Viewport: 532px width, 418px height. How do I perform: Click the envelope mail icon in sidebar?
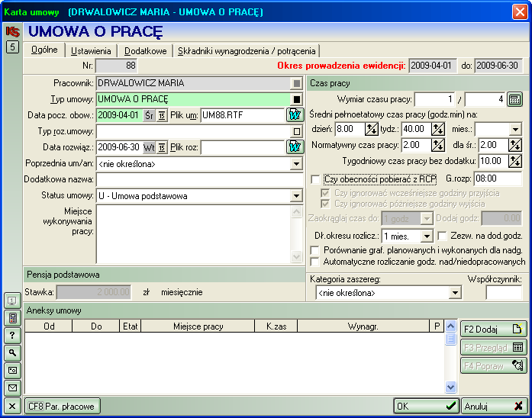(x=12, y=387)
